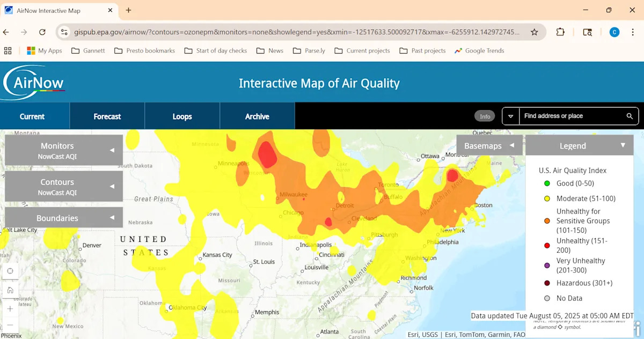Click the AirNow logo
Screen dimensions: 644x339
tap(34, 83)
